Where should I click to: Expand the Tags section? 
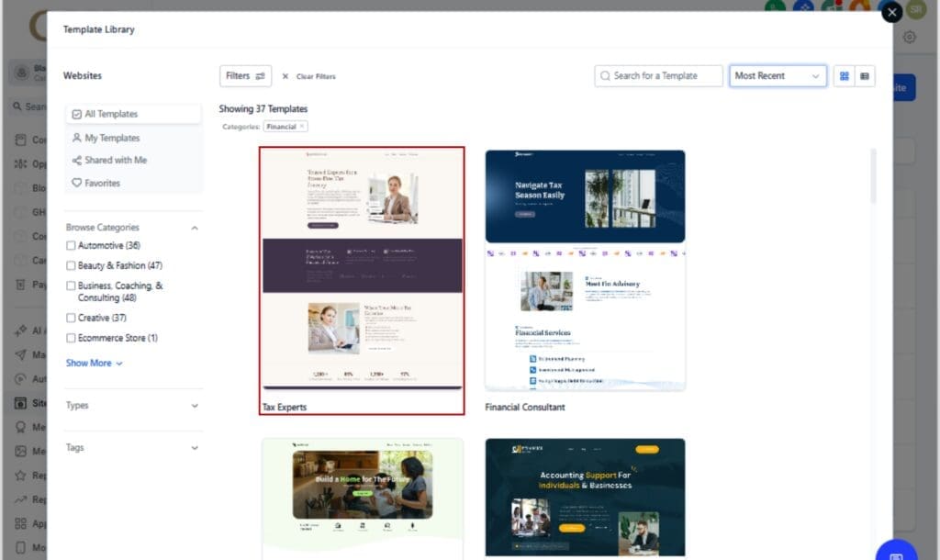pos(133,448)
